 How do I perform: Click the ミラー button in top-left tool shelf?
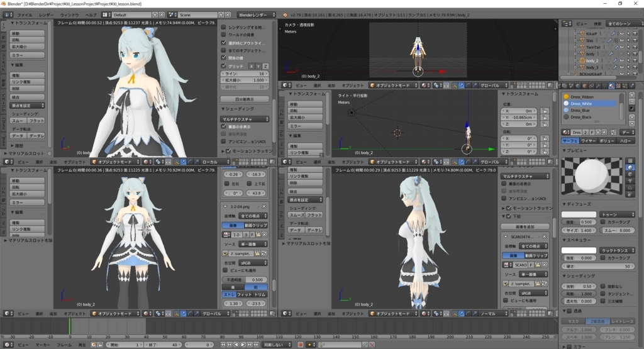coord(27,55)
